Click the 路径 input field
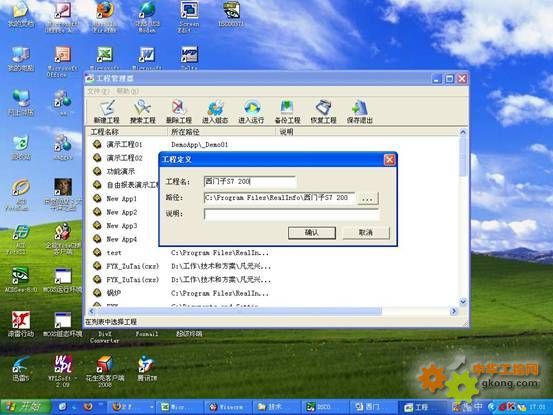553x415 pixels. click(x=279, y=198)
